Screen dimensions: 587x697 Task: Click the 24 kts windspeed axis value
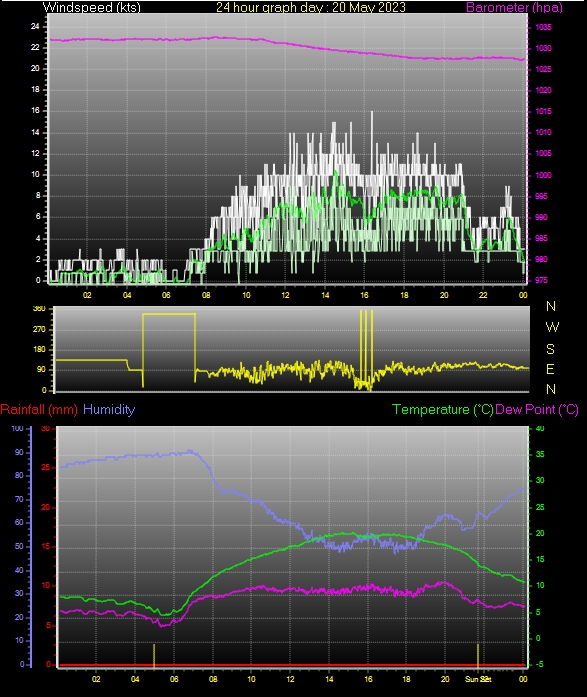35,26
